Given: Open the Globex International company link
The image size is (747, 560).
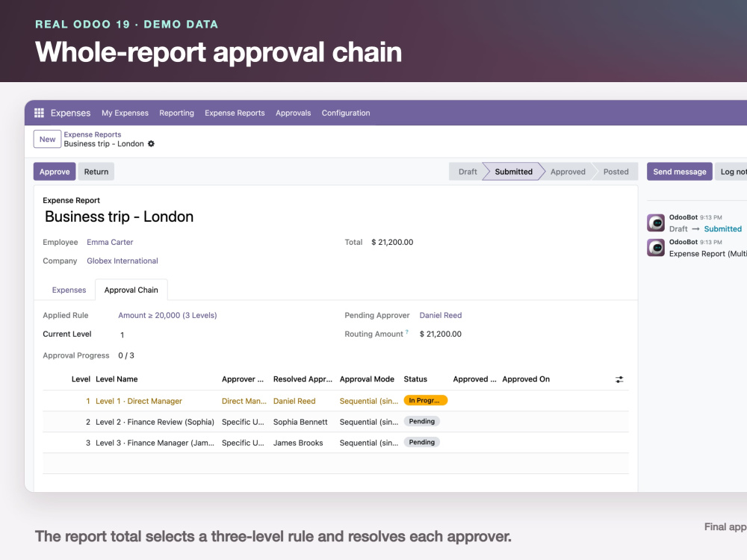Looking at the screenshot, I should (123, 261).
